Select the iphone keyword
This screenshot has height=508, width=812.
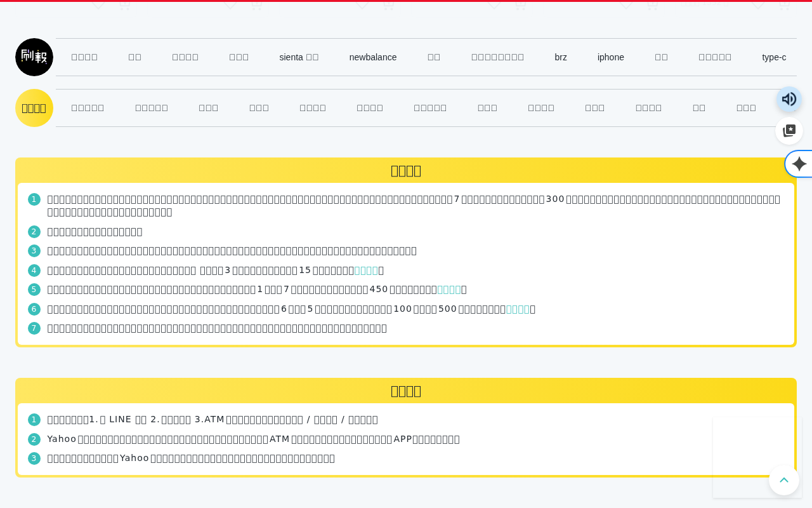tap(611, 57)
